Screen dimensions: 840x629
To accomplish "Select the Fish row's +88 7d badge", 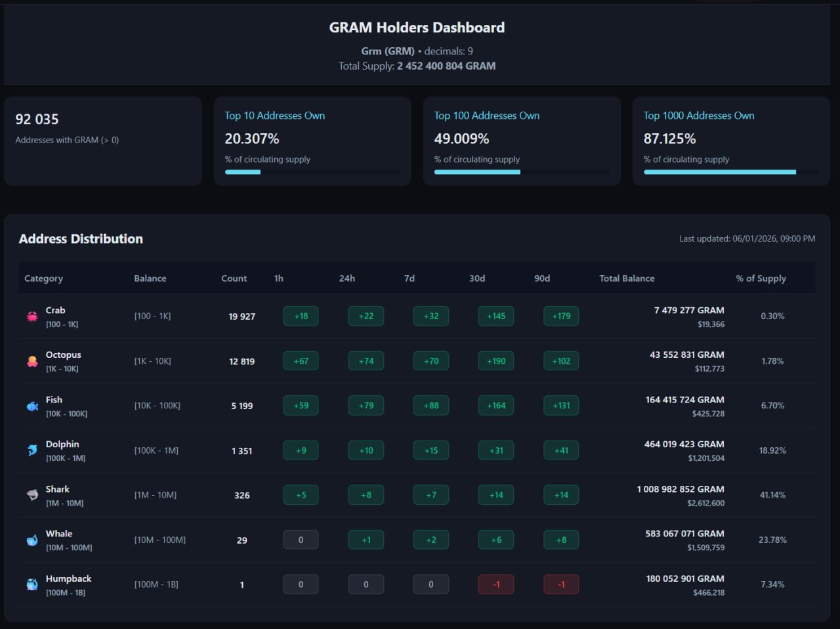I will pos(431,406).
